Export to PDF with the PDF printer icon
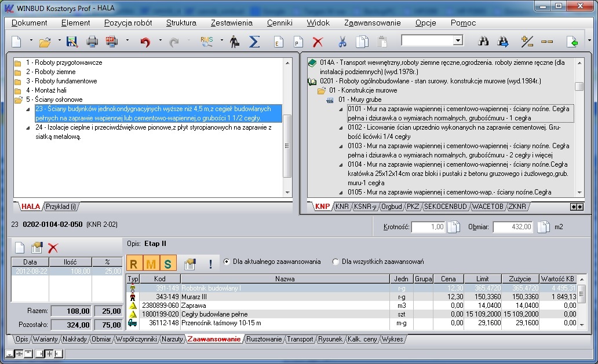 tap(111, 42)
